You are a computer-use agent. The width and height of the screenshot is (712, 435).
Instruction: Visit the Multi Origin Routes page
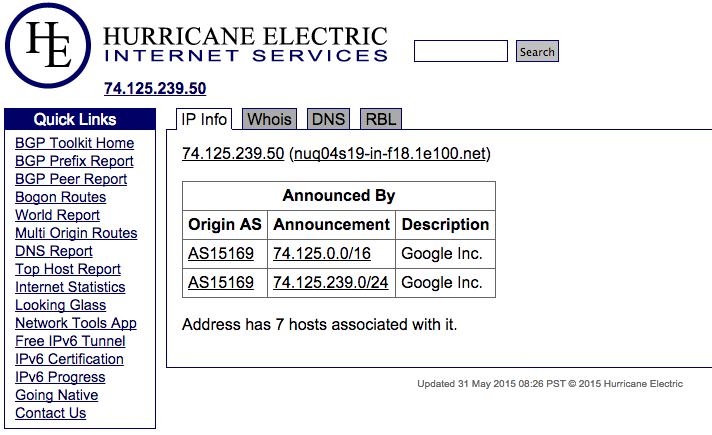[x=76, y=233]
